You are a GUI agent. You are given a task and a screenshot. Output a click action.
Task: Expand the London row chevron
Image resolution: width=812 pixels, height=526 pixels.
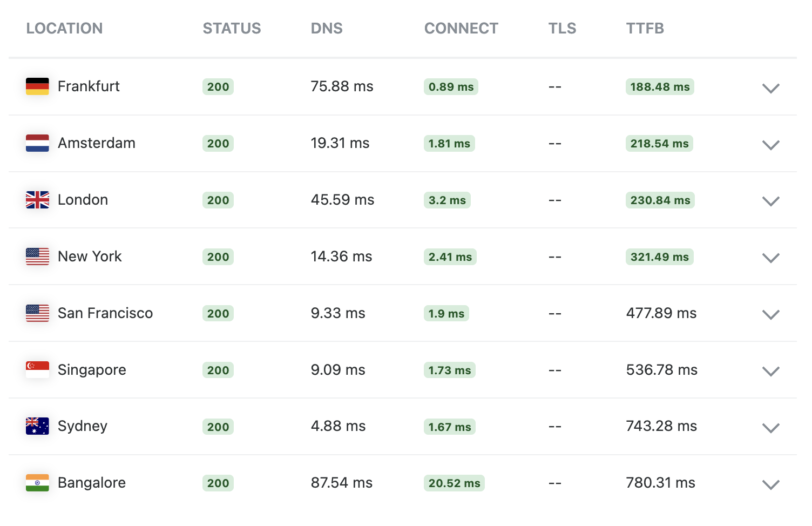click(x=770, y=201)
